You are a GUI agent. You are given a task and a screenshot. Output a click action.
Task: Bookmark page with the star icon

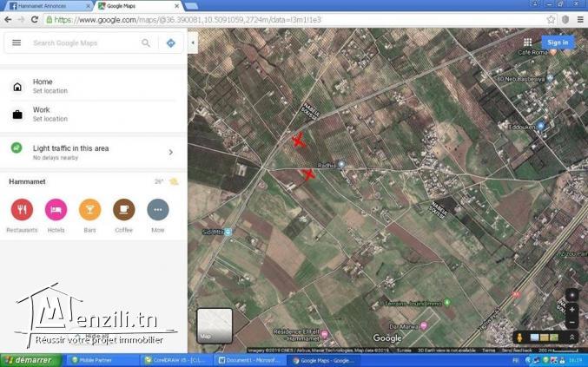[551, 19]
